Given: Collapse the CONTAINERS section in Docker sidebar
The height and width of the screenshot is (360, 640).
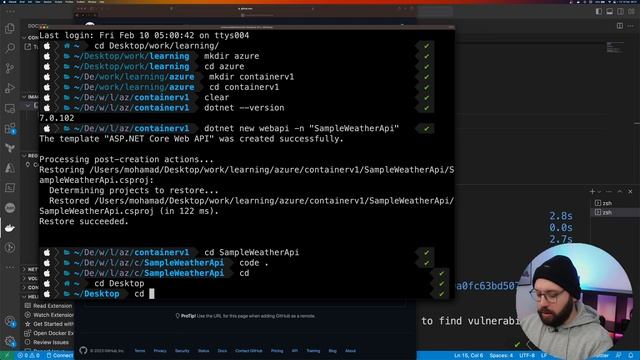Looking at the screenshot, I should (x=31, y=37).
